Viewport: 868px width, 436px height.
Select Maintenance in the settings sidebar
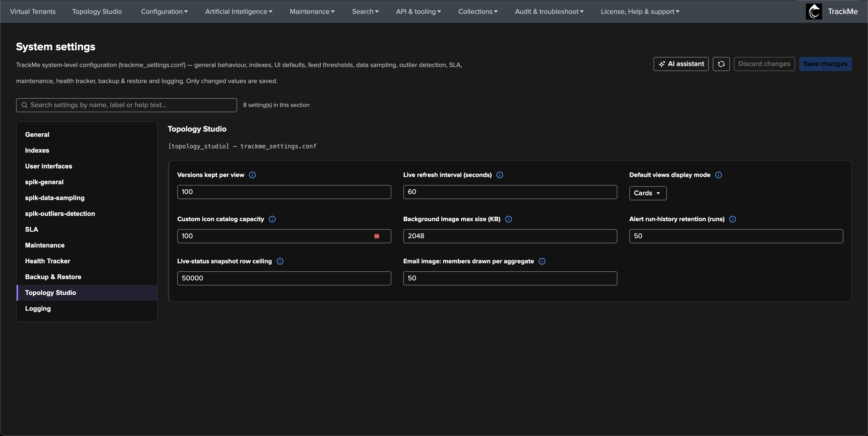pos(87,245)
